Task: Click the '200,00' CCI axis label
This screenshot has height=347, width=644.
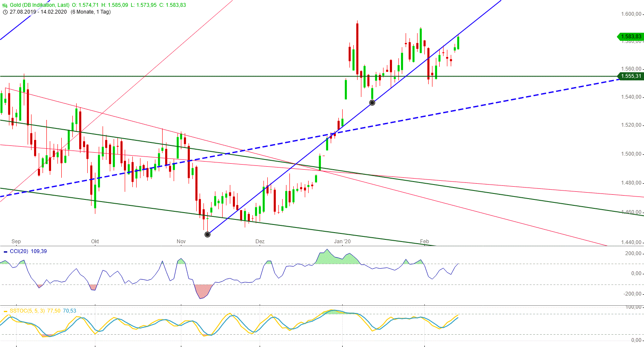Action: pos(633,253)
